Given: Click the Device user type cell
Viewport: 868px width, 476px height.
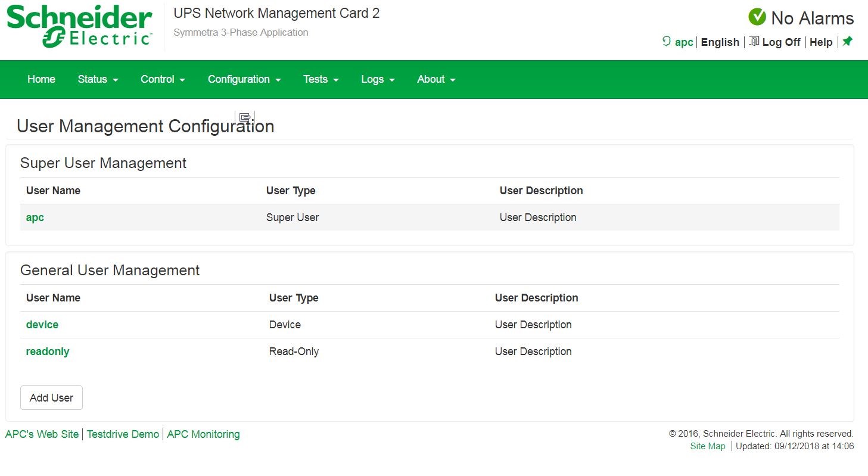Looking at the screenshot, I should (x=285, y=325).
